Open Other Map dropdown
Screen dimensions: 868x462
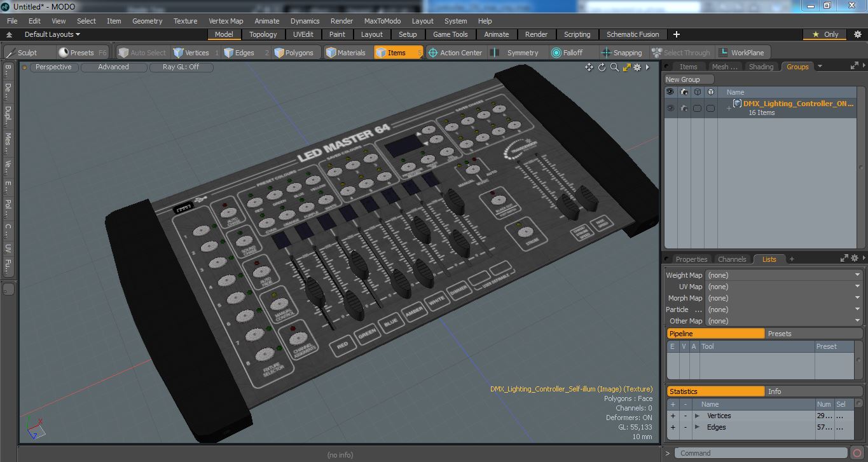(784, 321)
